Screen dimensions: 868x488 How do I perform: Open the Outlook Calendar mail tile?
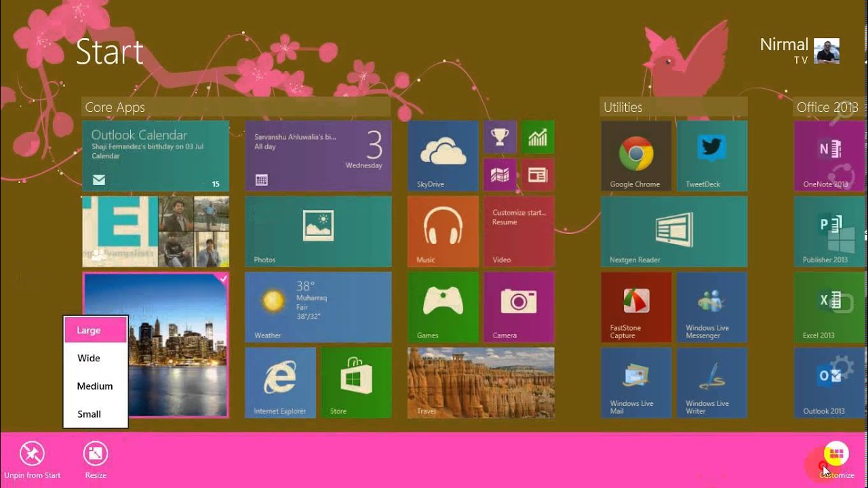[155, 156]
